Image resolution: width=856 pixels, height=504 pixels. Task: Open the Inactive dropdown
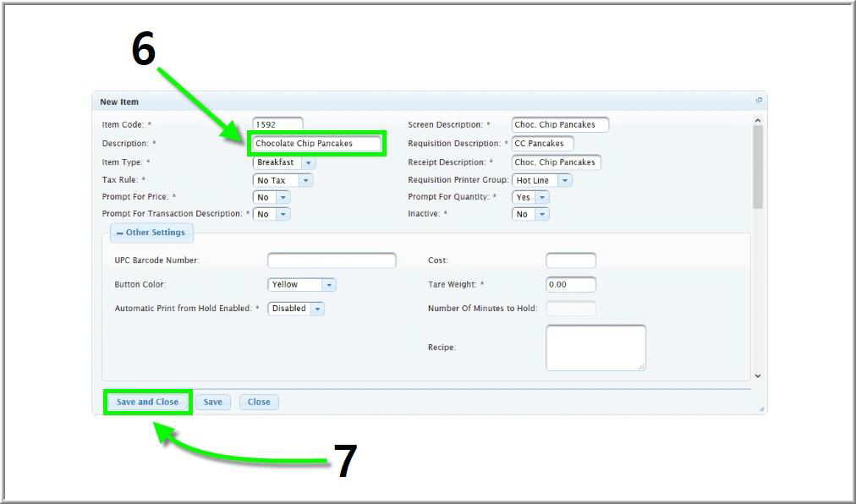pyautogui.click(x=541, y=214)
